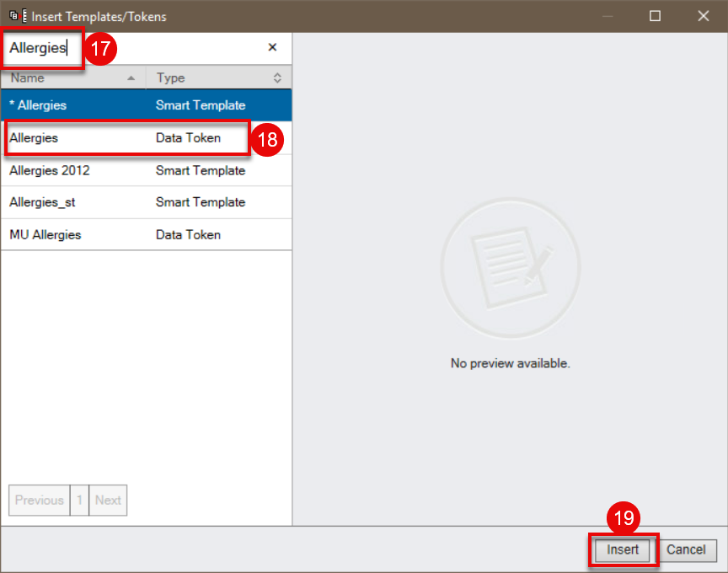Go to the Next results page

[x=108, y=501]
